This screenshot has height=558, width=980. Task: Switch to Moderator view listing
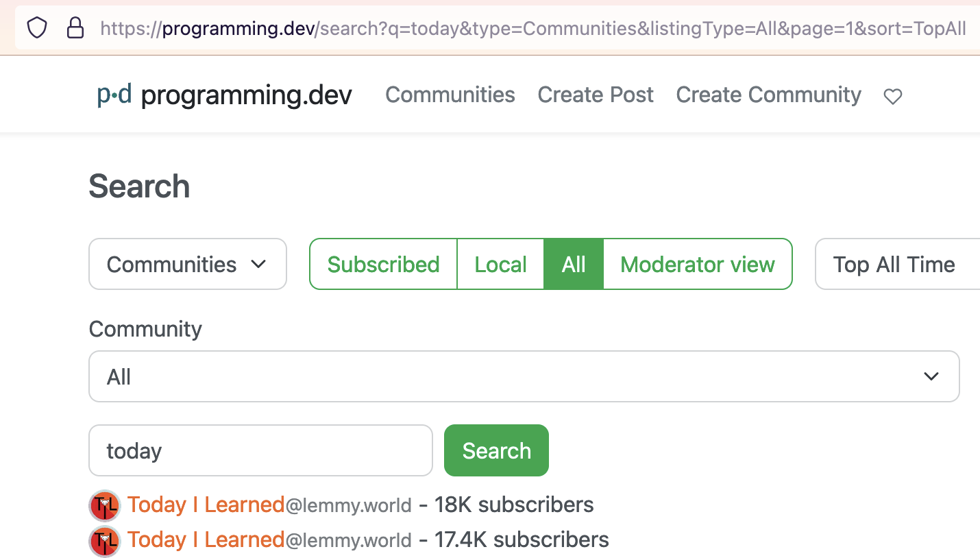[697, 265]
